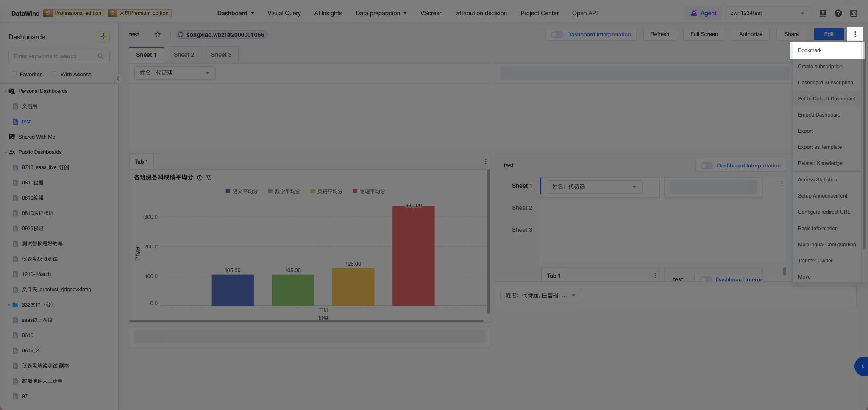This screenshot has height=410, width=868.
Task: Collapse the dashboards sidebar with arrow
Action: (118, 78)
